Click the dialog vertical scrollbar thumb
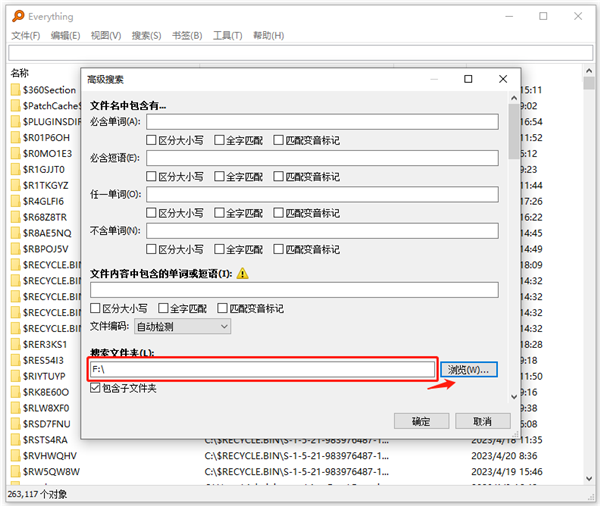Screen dimensions: 600x506 coord(514,131)
